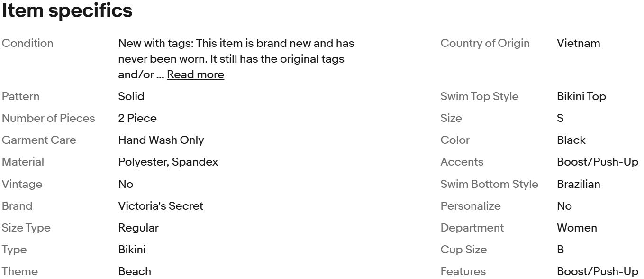
Task: Click the Item specifics heading
Action: [67, 11]
